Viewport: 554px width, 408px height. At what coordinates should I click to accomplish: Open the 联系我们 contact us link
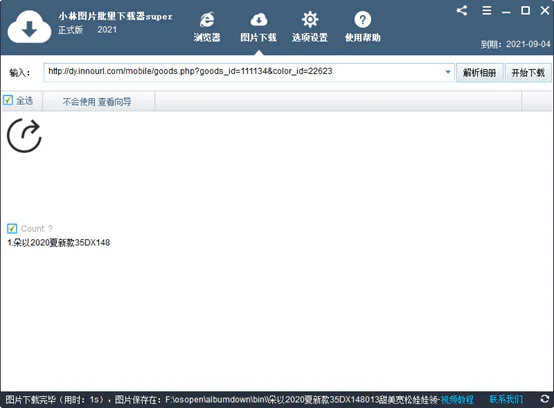pos(506,399)
